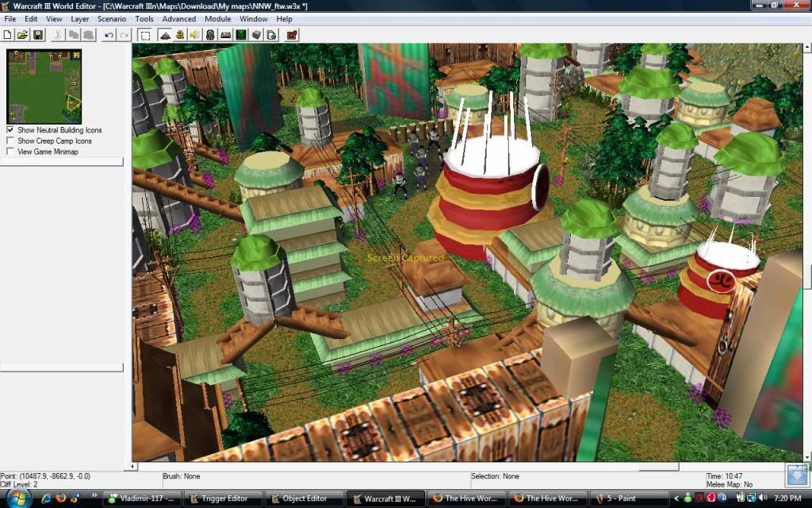Screen dimensions: 812x508
Task: Launch Internet Explorer from quick launch
Action: coord(47,498)
